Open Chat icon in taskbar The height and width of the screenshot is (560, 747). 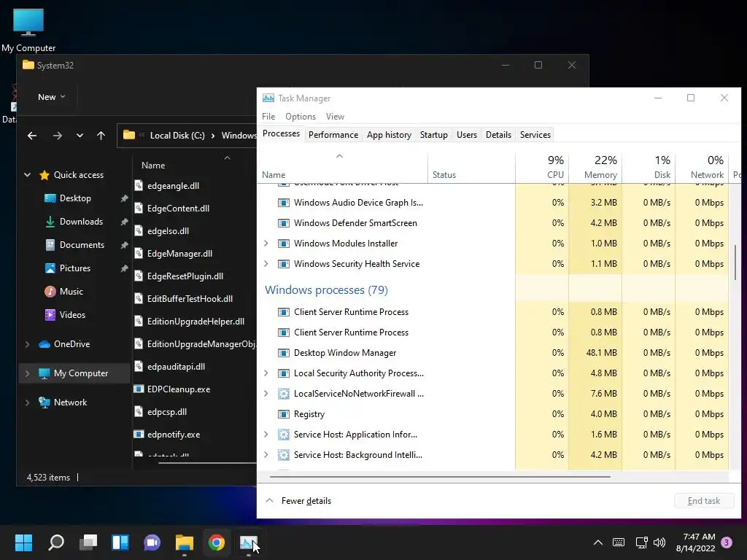tap(152, 542)
